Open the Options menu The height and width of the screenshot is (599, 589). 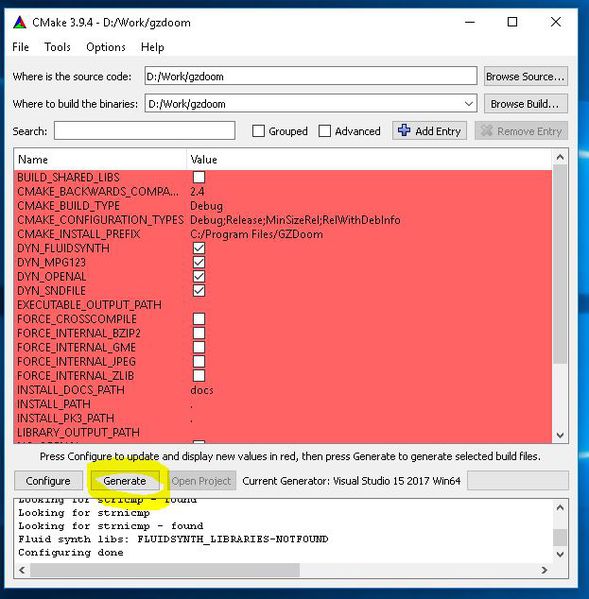pos(106,47)
